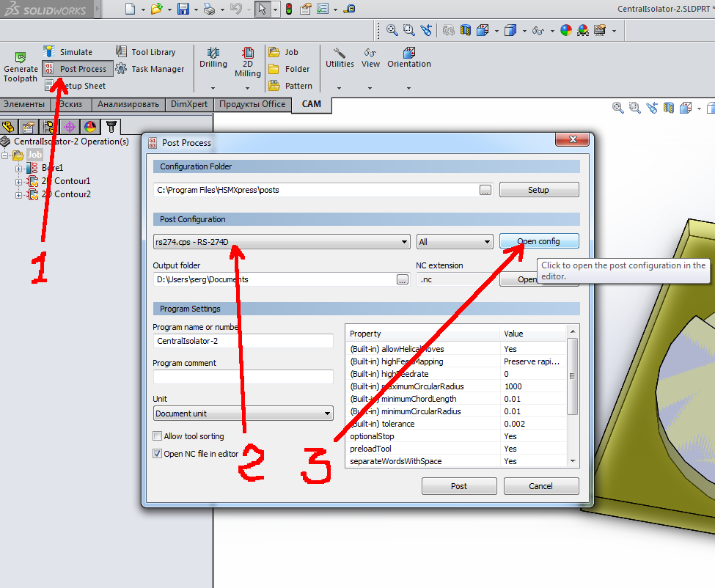Click the Post button

tap(459, 486)
